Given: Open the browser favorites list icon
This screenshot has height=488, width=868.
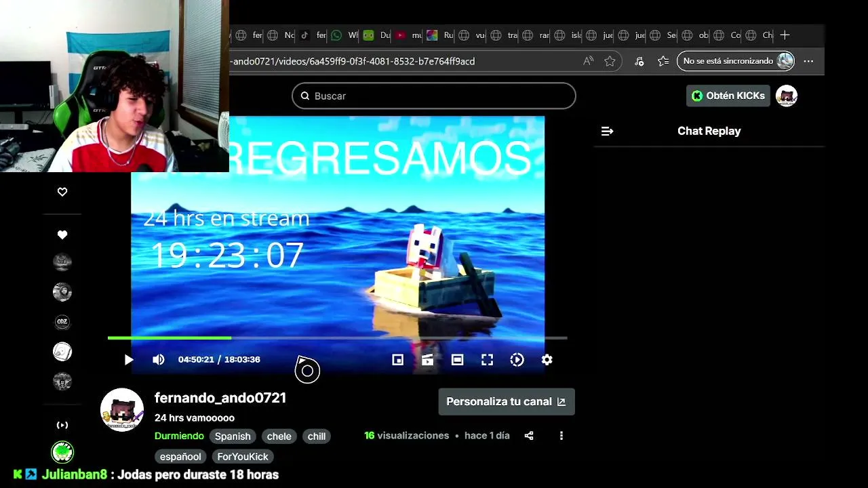Looking at the screenshot, I should tap(663, 61).
